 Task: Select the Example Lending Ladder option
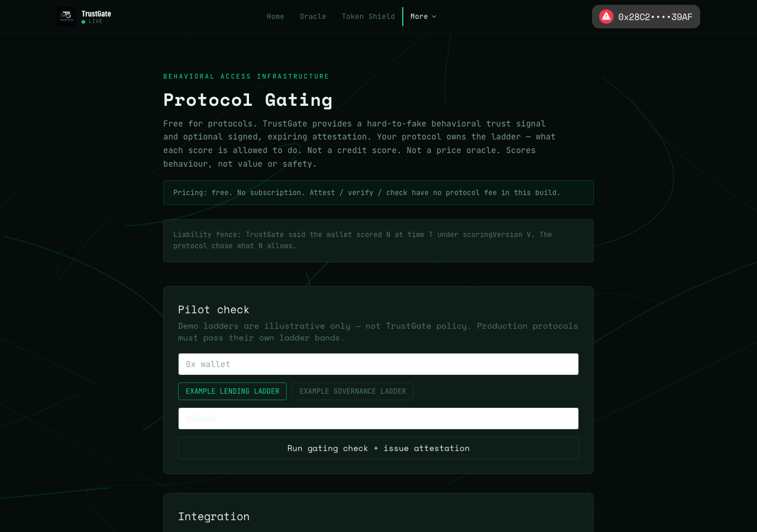point(232,391)
